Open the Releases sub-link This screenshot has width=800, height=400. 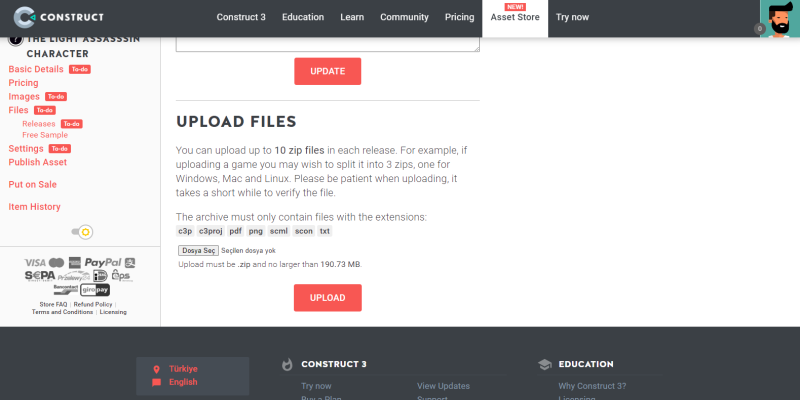pyautogui.click(x=39, y=124)
